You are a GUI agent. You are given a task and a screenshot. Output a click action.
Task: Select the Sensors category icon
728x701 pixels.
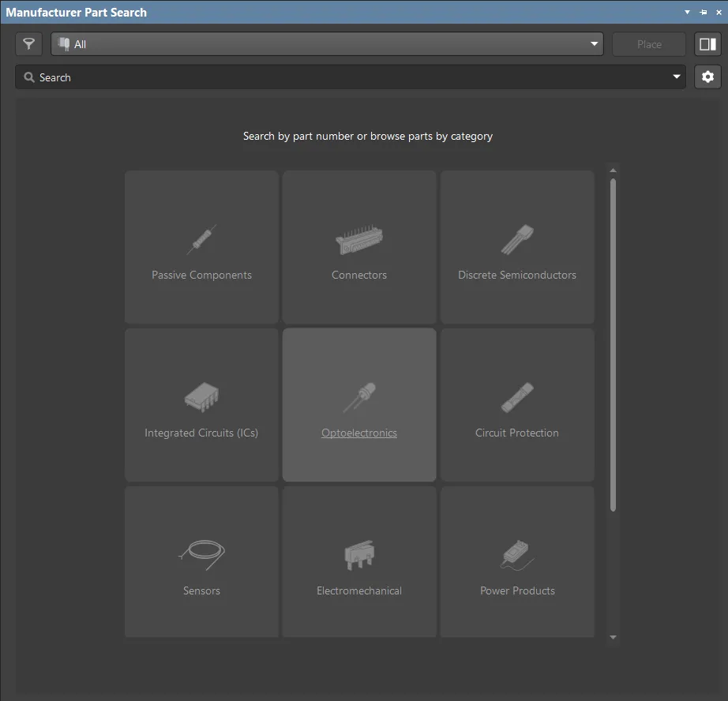coord(201,555)
